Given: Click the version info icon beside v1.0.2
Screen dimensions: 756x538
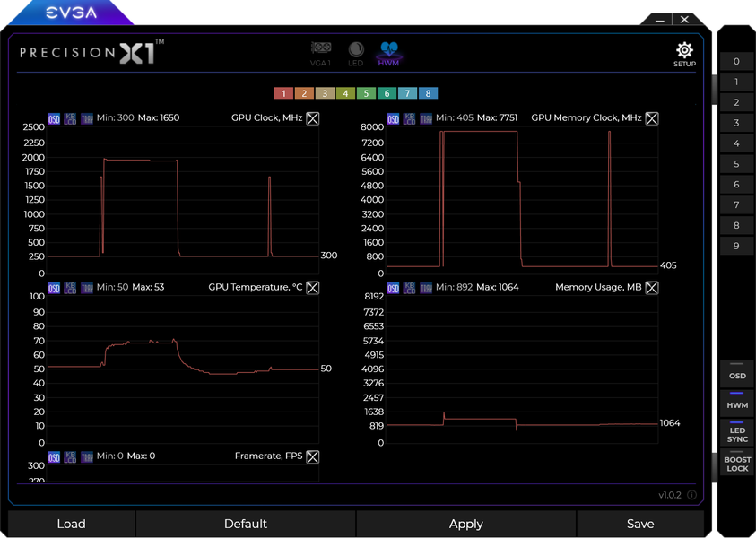Looking at the screenshot, I should 691,495.
